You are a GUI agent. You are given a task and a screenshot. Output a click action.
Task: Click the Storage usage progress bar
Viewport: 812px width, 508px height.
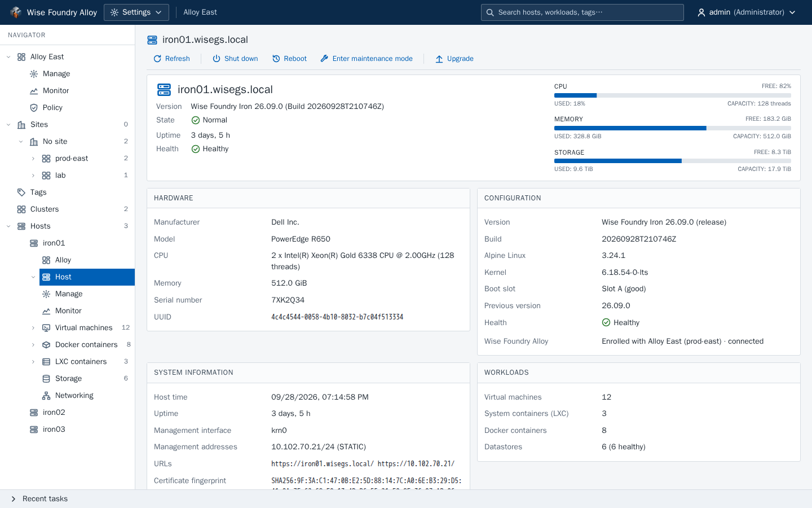pos(673,161)
